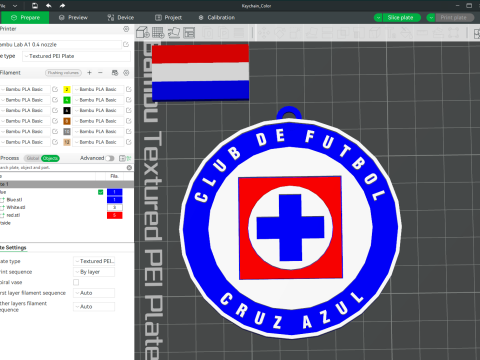Click the Print plate button
Screen dimensions: 480x360
454,18
